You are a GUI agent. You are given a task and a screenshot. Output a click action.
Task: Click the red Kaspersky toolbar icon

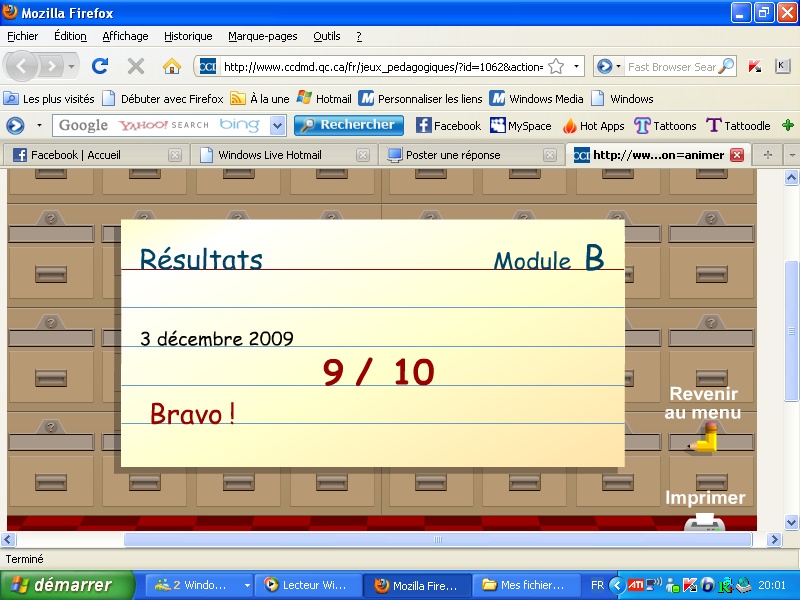[755, 66]
